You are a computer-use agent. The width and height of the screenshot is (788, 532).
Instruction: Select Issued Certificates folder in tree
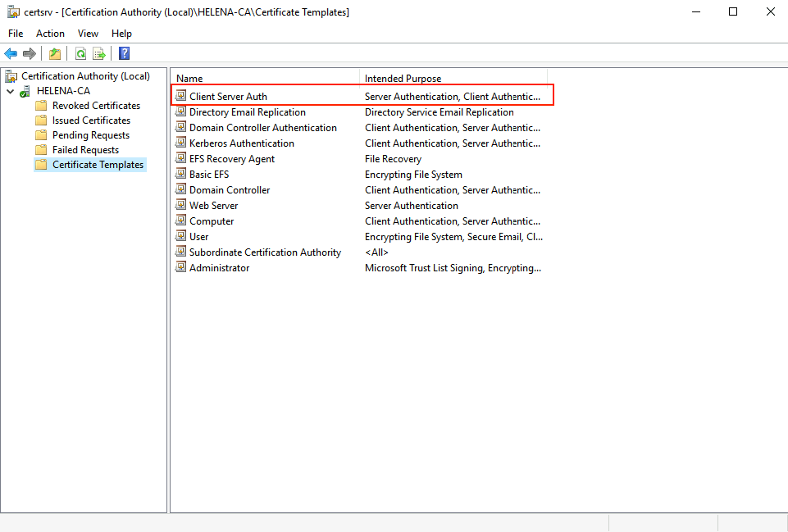(x=91, y=120)
